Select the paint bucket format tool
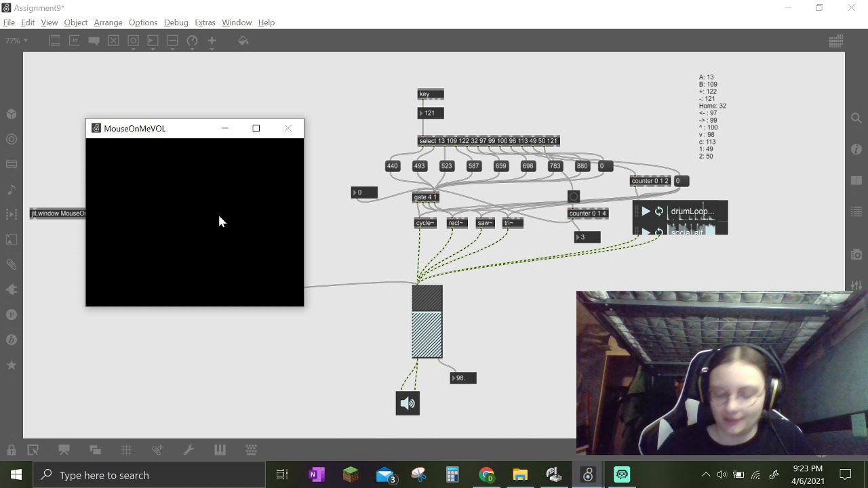The width and height of the screenshot is (868, 488). pos(243,41)
